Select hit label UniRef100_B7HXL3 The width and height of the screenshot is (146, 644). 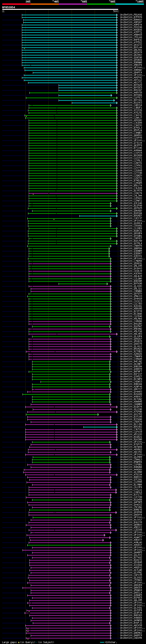tap(131, 128)
